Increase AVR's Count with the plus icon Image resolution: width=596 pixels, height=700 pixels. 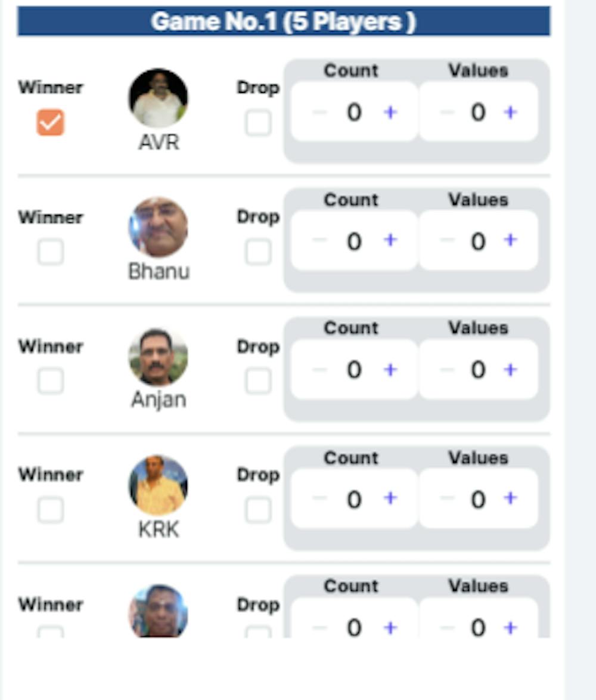pos(390,112)
